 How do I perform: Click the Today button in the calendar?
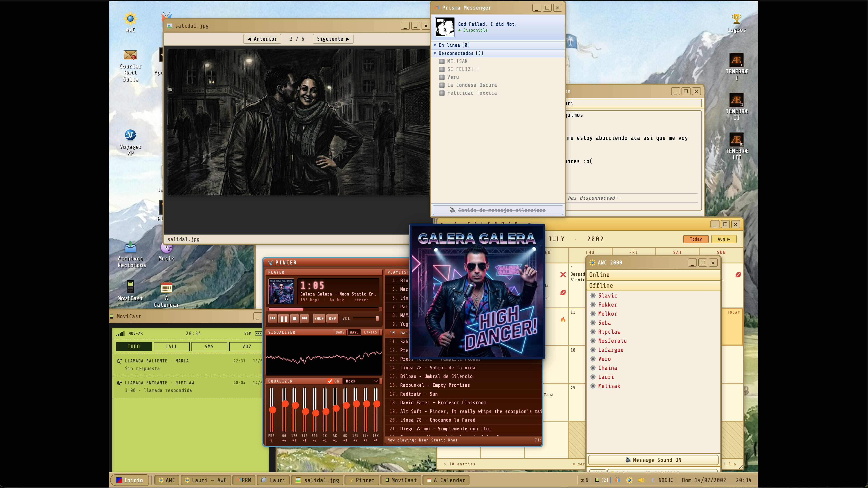tap(696, 239)
